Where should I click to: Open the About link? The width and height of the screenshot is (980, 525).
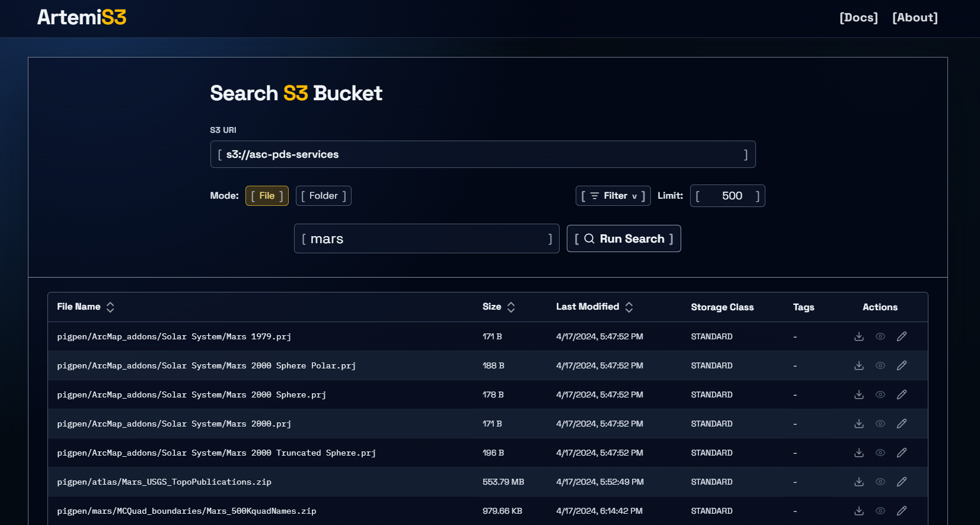click(x=915, y=18)
